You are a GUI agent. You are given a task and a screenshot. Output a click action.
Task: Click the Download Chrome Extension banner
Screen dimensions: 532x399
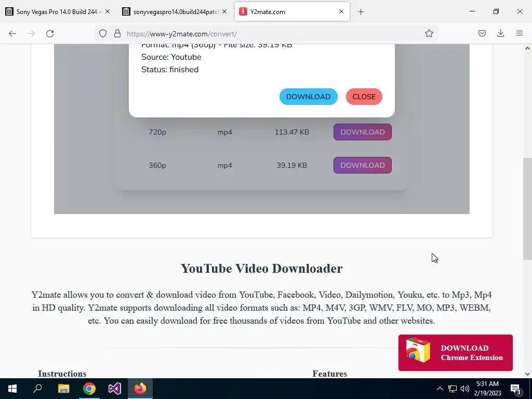tap(455, 353)
